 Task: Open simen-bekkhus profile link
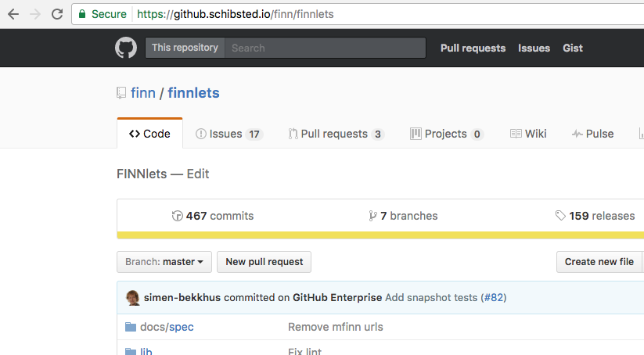(x=182, y=298)
